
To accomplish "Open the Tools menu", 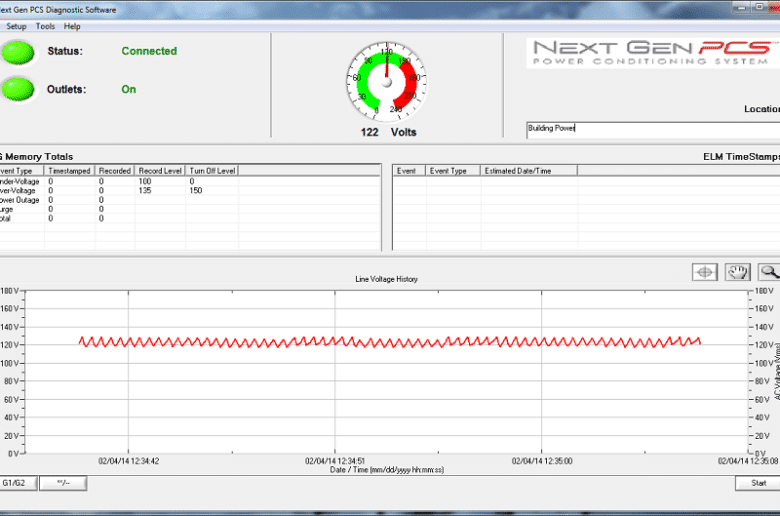I will pyautogui.click(x=45, y=26).
